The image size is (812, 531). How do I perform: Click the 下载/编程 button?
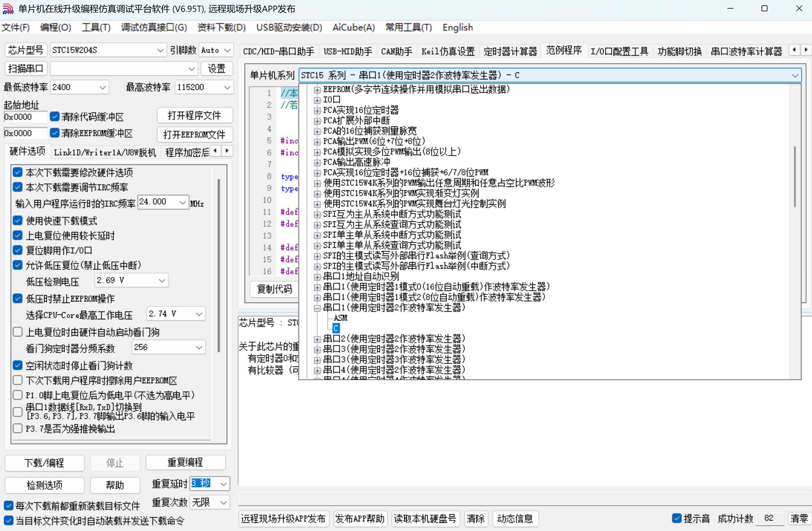coord(44,463)
